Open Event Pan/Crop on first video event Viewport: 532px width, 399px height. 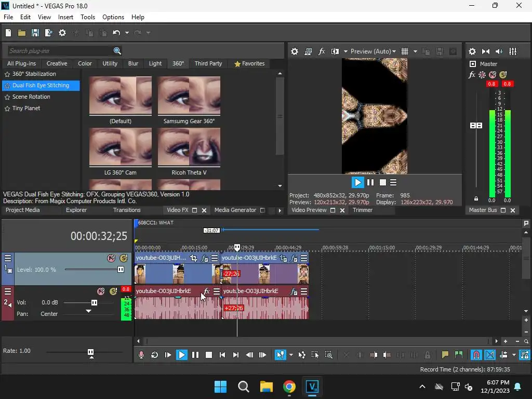pyautogui.click(x=194, y=258)
